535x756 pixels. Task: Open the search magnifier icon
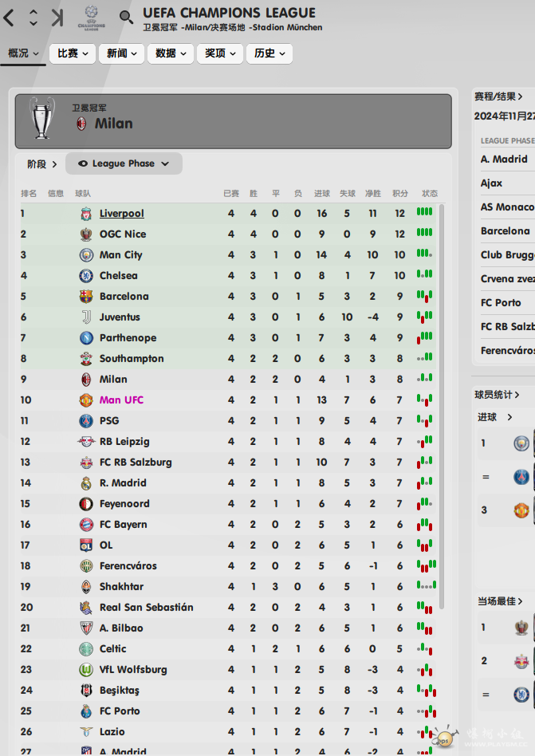point(126,18)
